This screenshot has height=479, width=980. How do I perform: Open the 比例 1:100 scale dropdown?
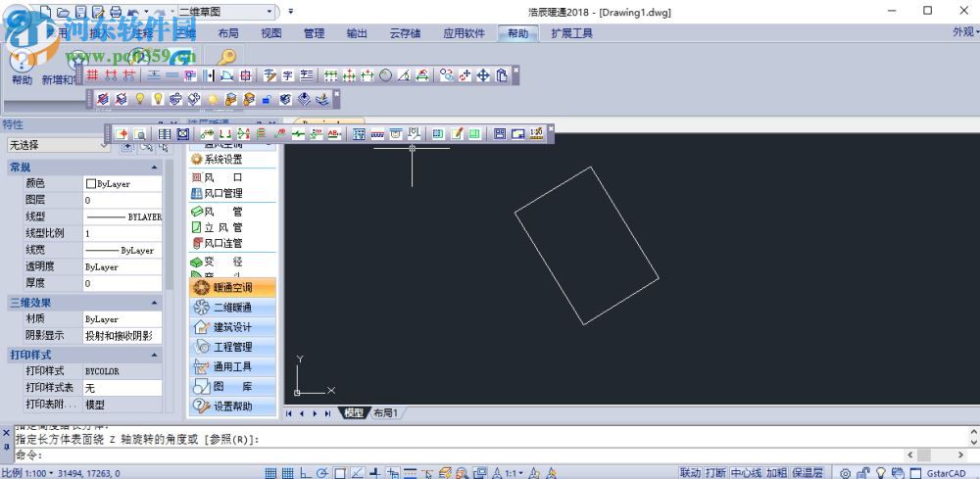click(27, 473)
